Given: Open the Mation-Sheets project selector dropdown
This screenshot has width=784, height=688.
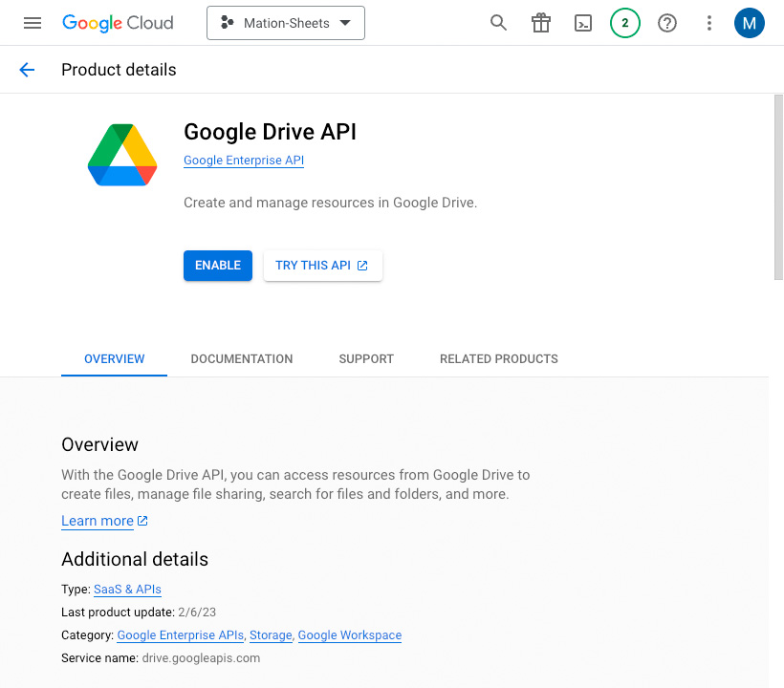Looking at the screenshot, I should [286, 23].
